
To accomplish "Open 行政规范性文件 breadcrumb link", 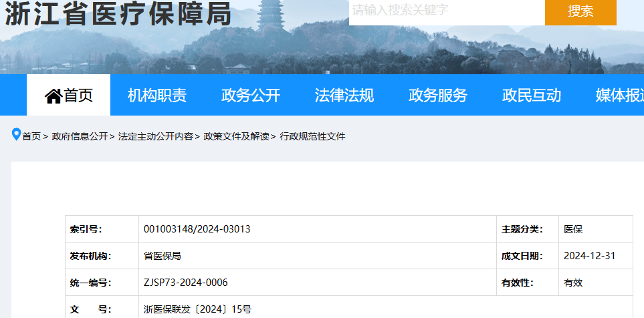I will pyautogui.click(x=312, y=137).
